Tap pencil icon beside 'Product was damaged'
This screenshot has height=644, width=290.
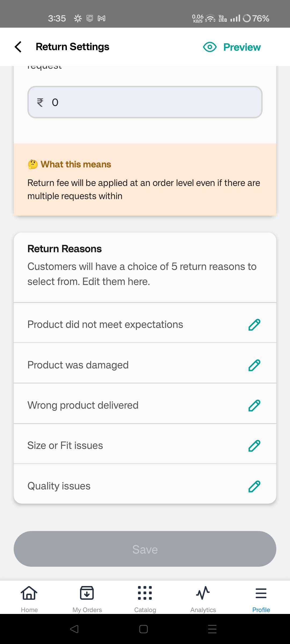[254, 365]
